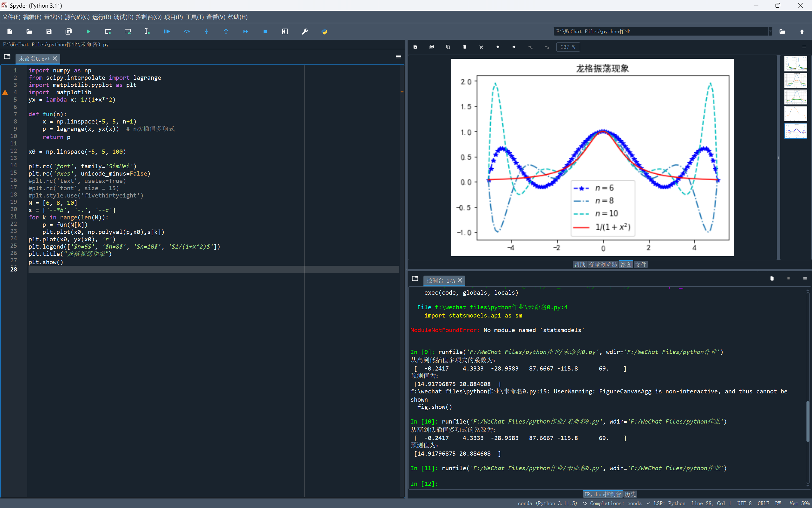Viewport: 812px width, 508px height.
Task: Browse console tabs icon
Action: [415, 278]
